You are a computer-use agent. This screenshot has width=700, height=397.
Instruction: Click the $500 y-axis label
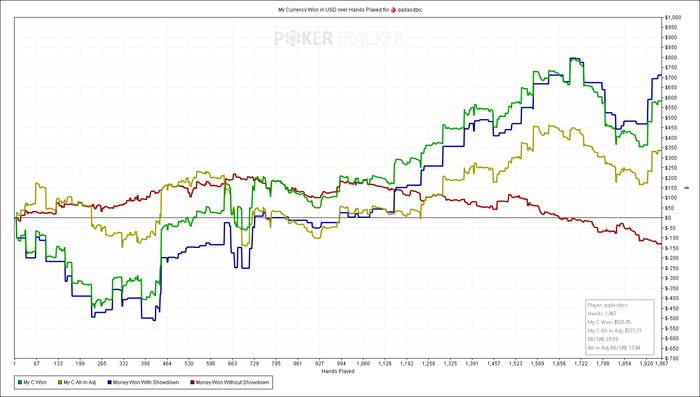[671, 118]
